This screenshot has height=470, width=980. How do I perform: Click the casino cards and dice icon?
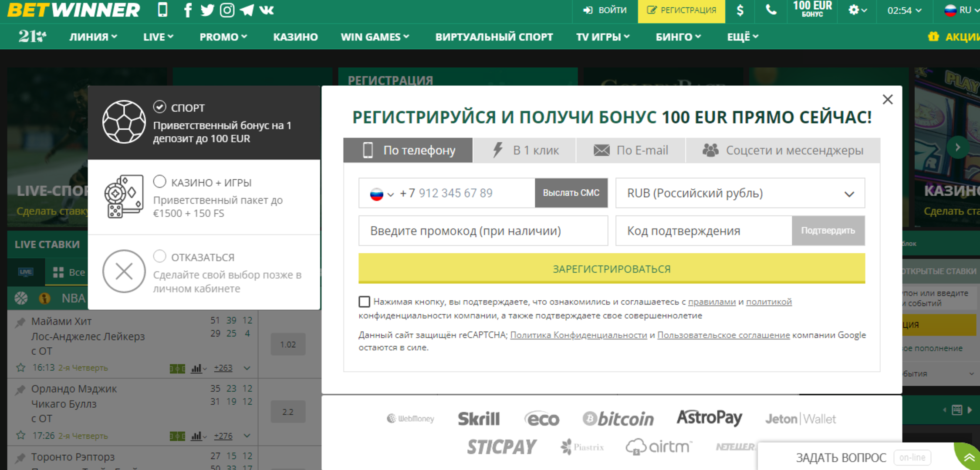pyautogui.click(x=124, y=196)
